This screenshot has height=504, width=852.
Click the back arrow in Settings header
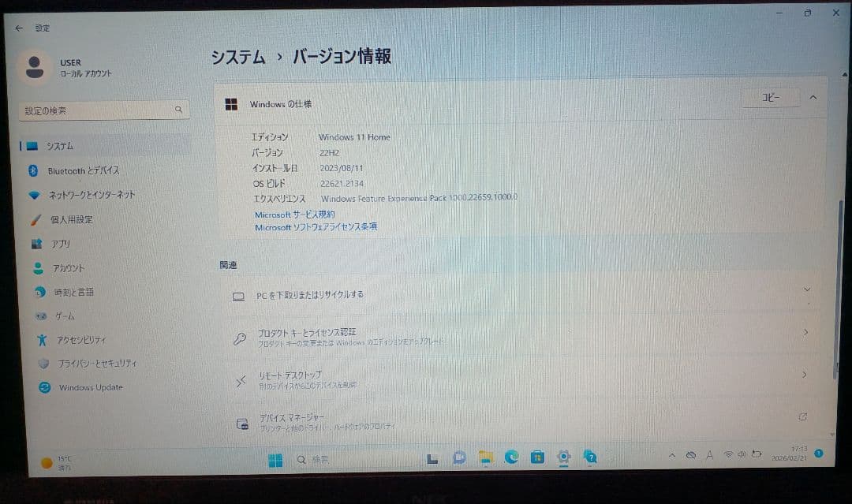point(19,28)
